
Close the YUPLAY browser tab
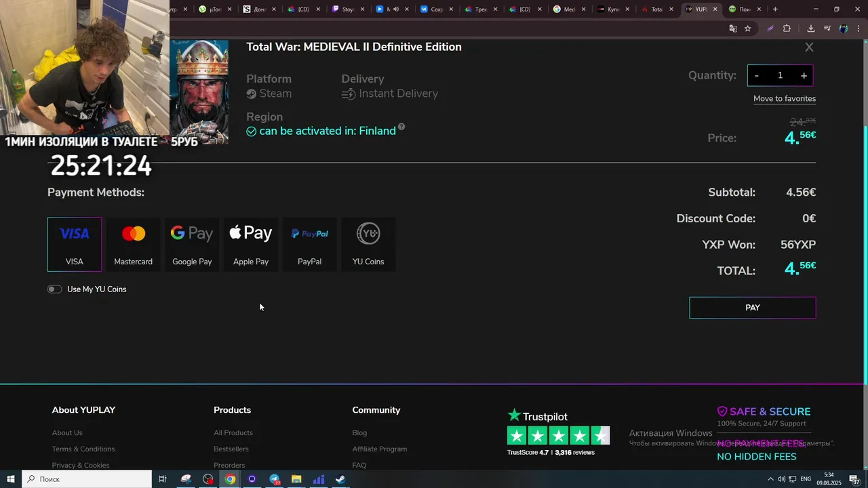coord(715,9)
